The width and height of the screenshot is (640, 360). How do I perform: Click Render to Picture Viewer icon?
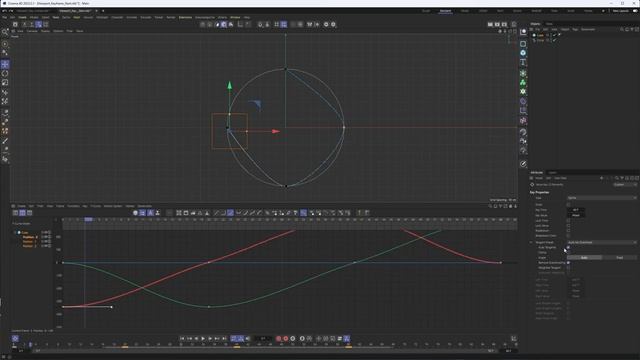click(x=497, y=24)
